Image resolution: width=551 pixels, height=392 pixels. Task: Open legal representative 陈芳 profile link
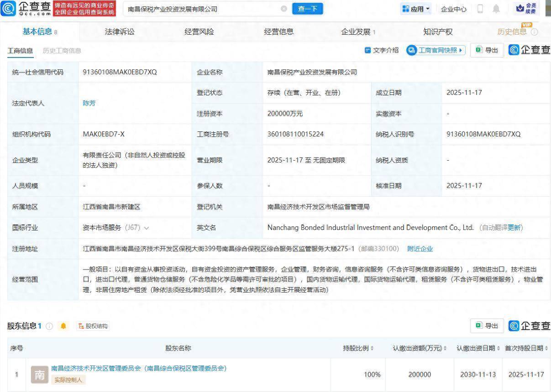point(89,103)
